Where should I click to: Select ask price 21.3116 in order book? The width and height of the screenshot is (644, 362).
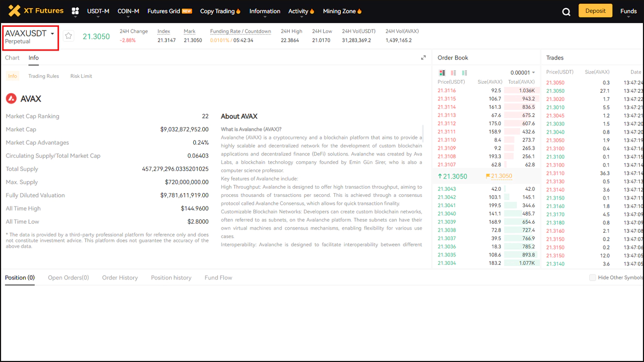coord(447,91)
